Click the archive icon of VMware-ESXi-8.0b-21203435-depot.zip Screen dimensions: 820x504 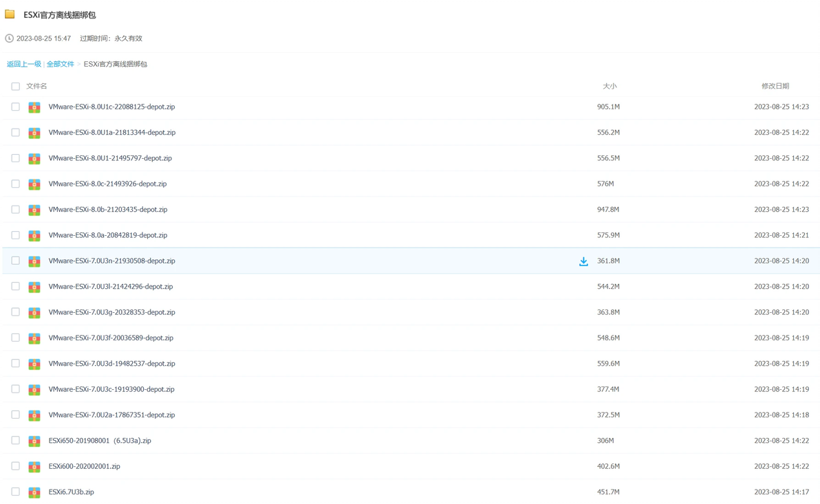[34, 210]
